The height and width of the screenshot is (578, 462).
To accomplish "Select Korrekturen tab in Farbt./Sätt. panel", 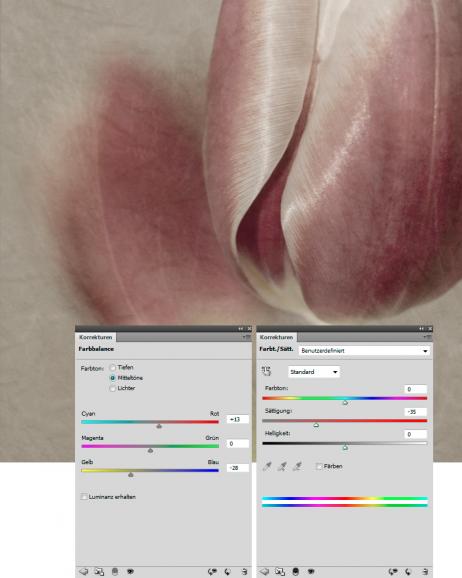I will coord(277,337).
